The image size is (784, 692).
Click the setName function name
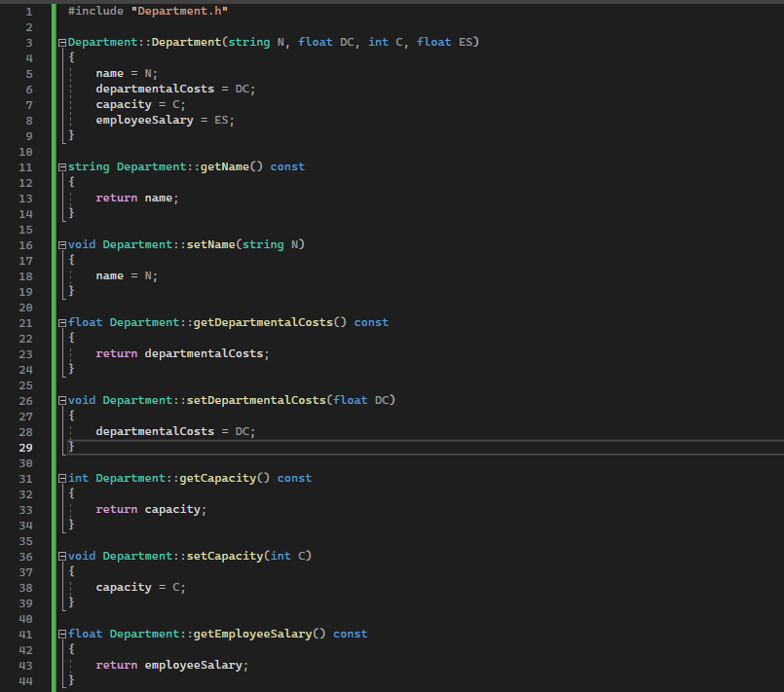(210, 245)
